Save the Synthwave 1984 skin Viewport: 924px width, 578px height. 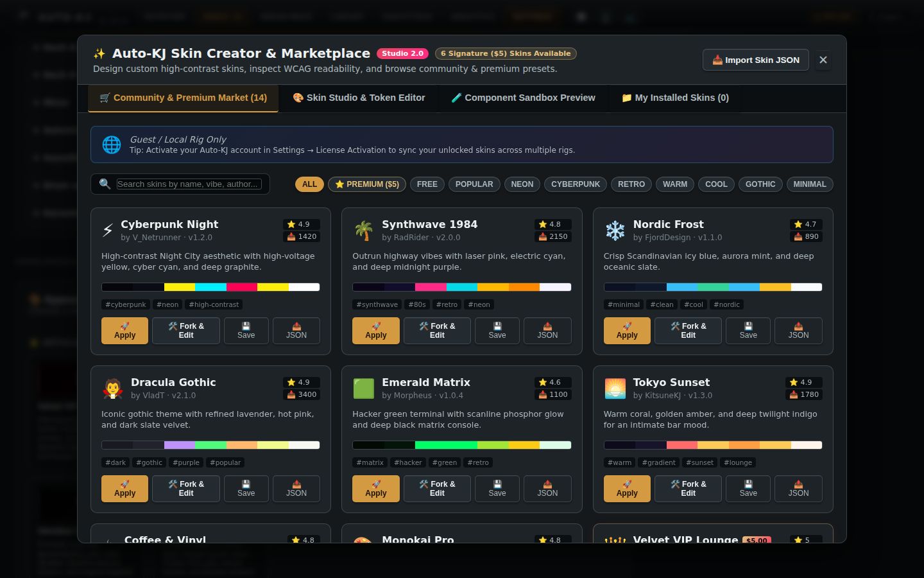pyautogui.click(x=497, y=331)
